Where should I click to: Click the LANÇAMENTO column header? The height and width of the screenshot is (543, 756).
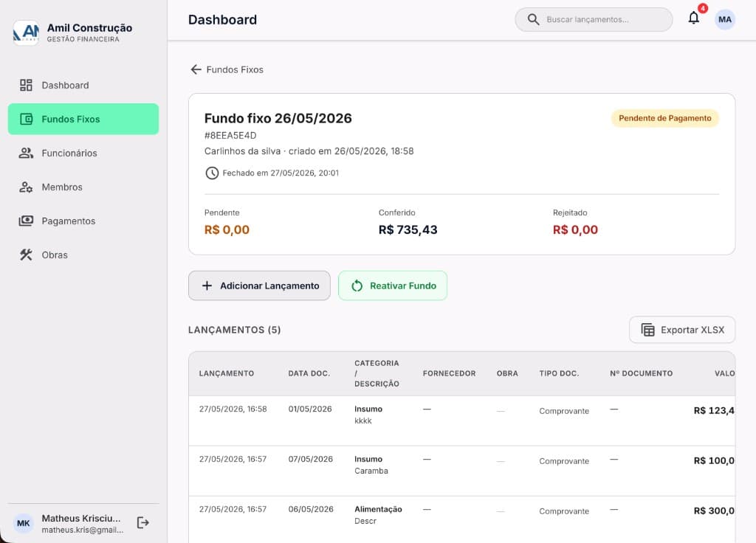click(227, 373)
